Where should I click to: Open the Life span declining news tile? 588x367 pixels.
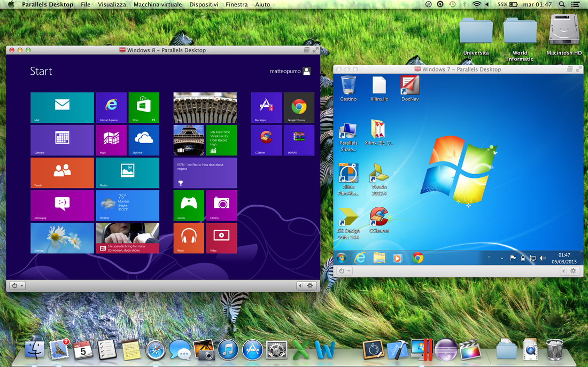(x=128, y=238)
